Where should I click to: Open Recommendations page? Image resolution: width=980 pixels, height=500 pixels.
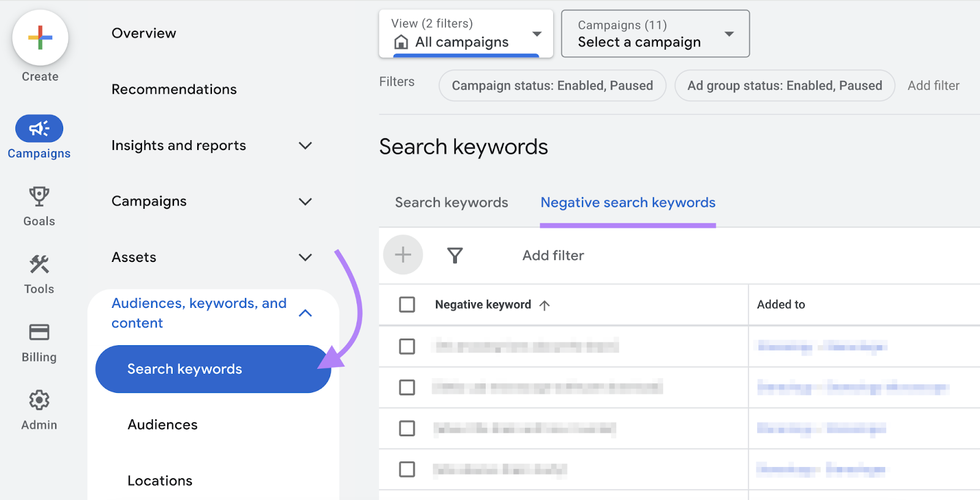pos(174,89)
